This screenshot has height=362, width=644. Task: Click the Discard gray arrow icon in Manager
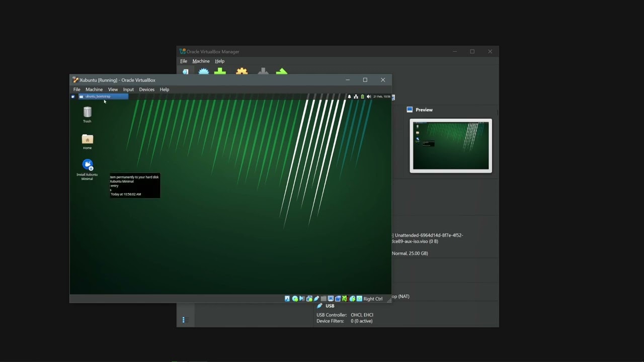(x=263, y=72)
